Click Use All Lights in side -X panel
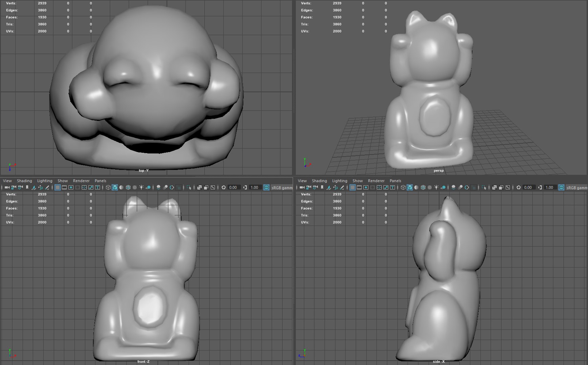This screenshot has width=588, height=365. 436,188
